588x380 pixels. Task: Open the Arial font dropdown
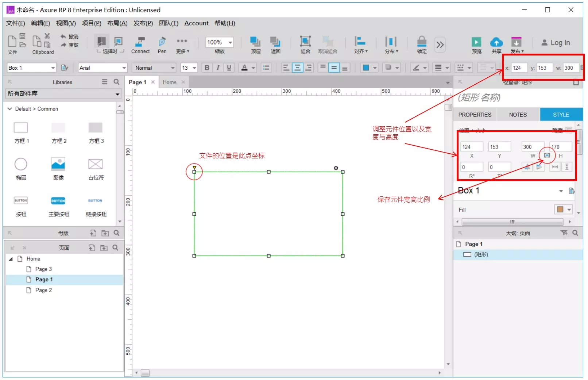pos(124,68)
